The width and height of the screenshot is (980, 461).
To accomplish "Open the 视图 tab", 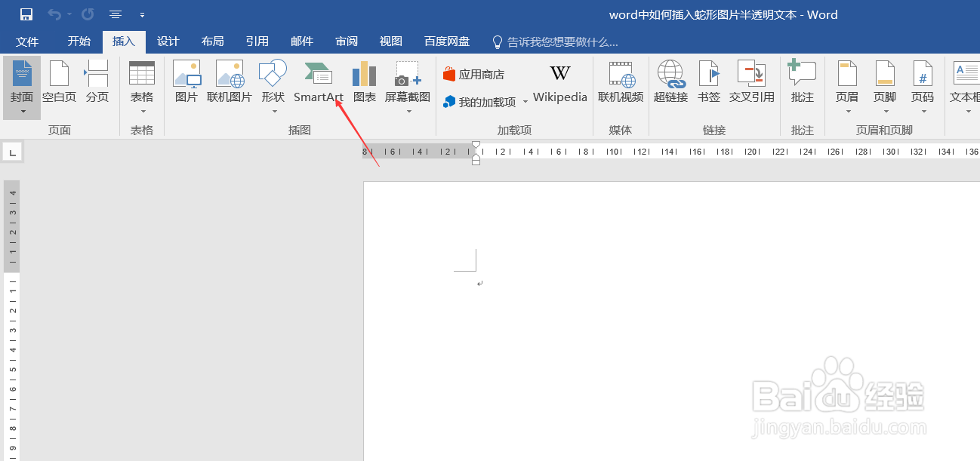I will tap(391, 41).
